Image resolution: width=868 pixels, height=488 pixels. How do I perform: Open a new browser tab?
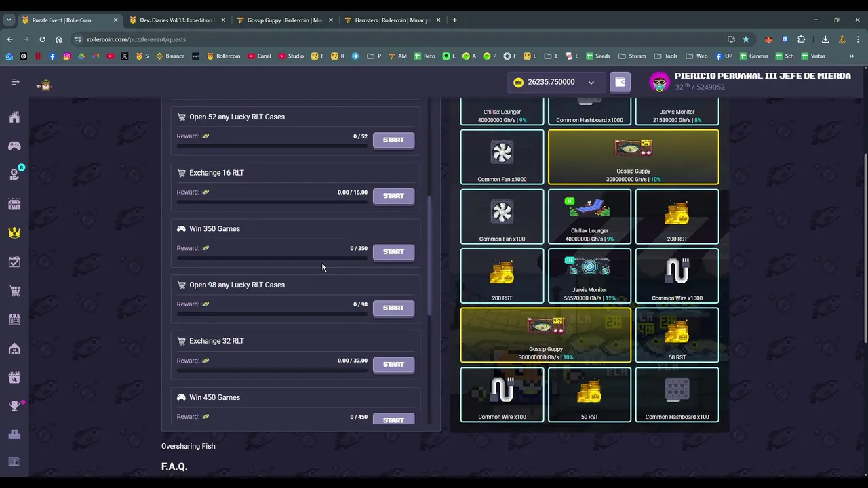[x=455, y=20]
